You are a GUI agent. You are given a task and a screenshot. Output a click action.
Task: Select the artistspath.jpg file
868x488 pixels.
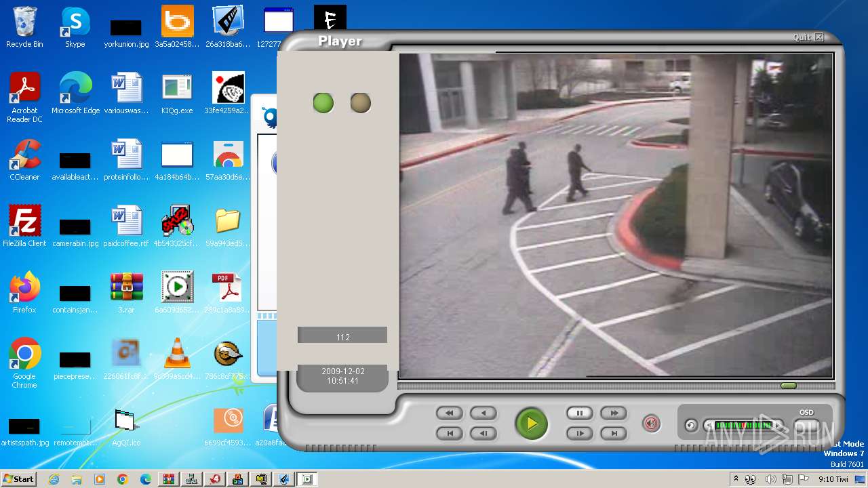pyautogui.click(x=24, y=431)
